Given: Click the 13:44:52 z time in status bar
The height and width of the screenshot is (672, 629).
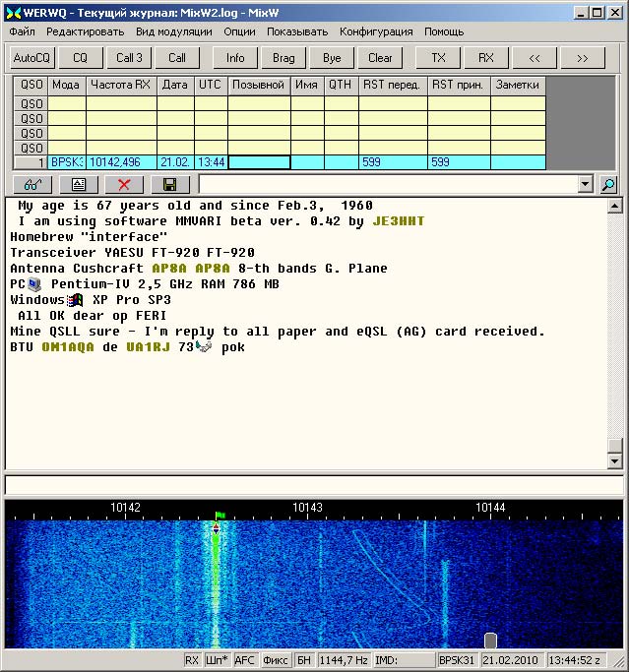Looking at the screenshot, I should point(575,660).
